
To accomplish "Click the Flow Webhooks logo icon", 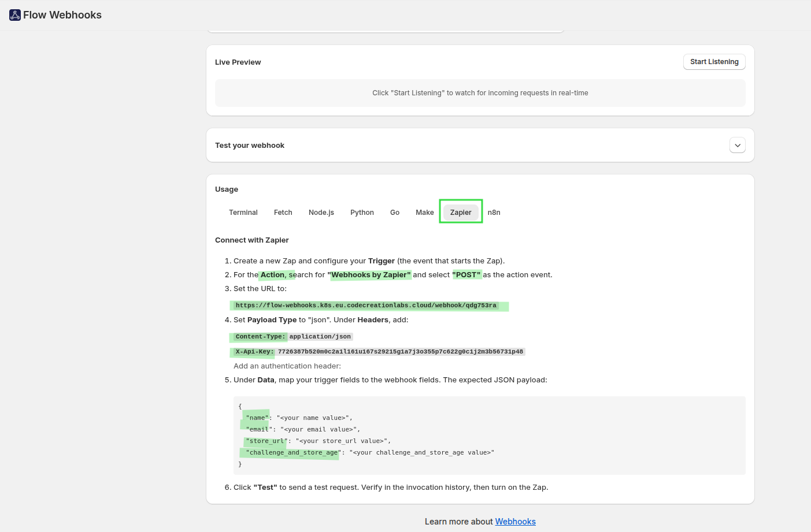I will pyautogui.click(x=15, y=15).
